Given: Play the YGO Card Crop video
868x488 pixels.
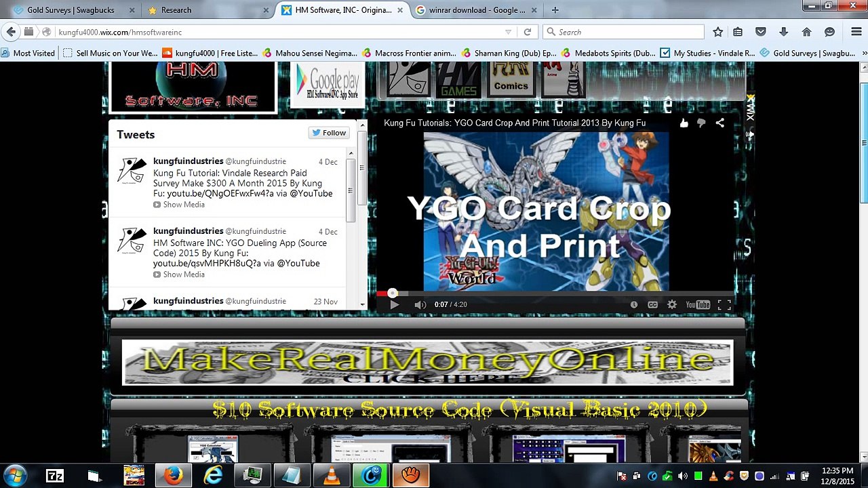Looking at the screenshot, I should click(394, 305).
